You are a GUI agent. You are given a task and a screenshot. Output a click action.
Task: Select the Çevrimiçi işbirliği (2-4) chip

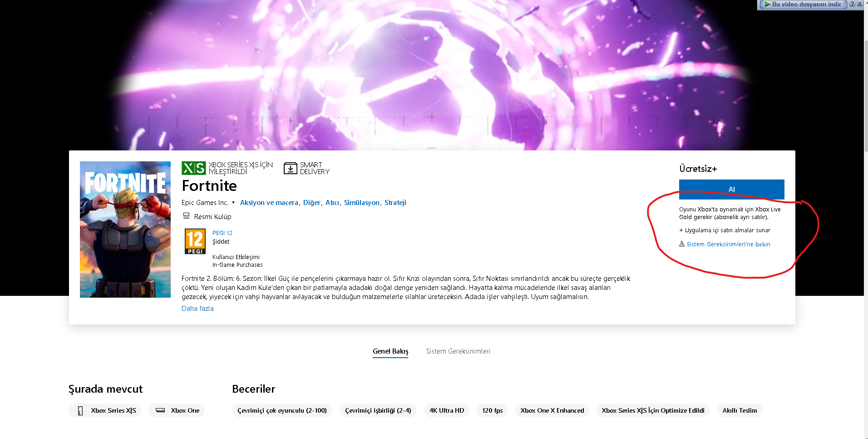point(378,410)
